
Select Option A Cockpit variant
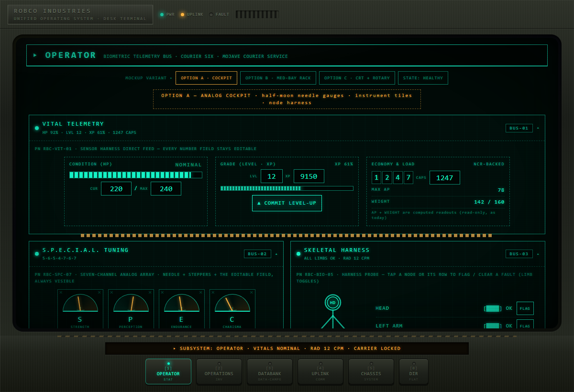(x=206, y=78)
